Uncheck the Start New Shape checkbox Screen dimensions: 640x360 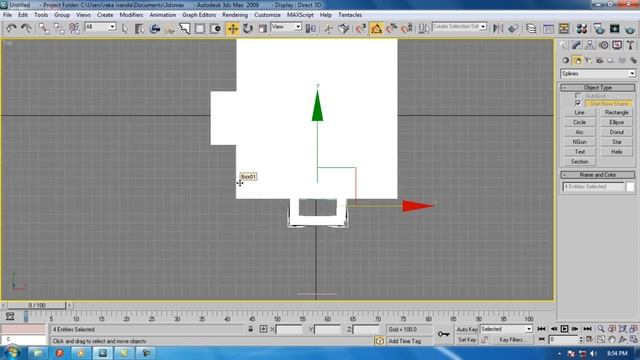(x=578, y=103)
